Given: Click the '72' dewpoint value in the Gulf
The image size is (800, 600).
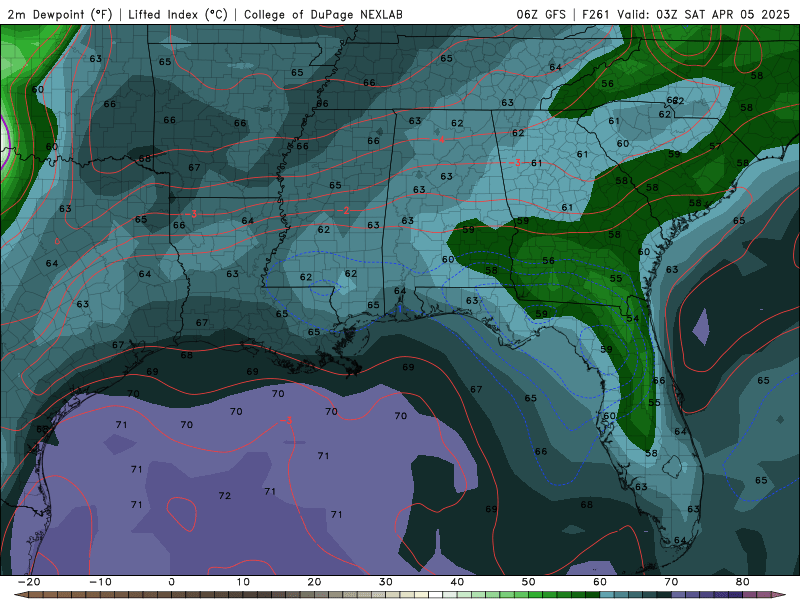Looking at the screenshot, I should [224, 495].
